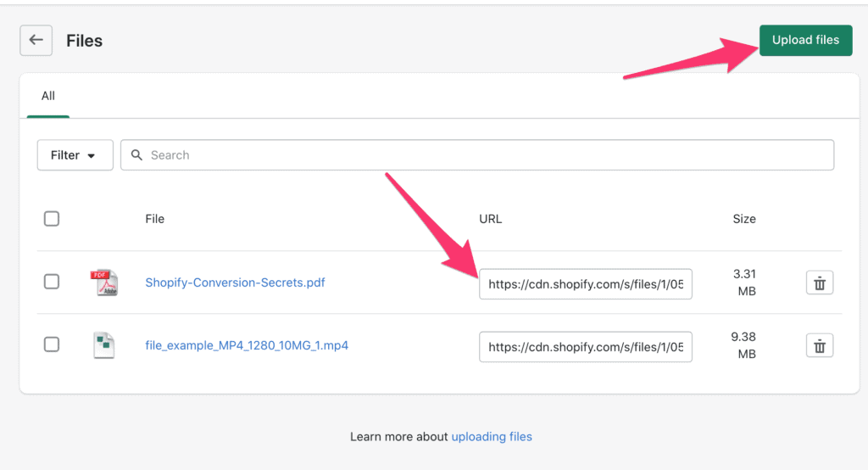
Task: Focus the Search files input field
Action: tap(477, 154)
